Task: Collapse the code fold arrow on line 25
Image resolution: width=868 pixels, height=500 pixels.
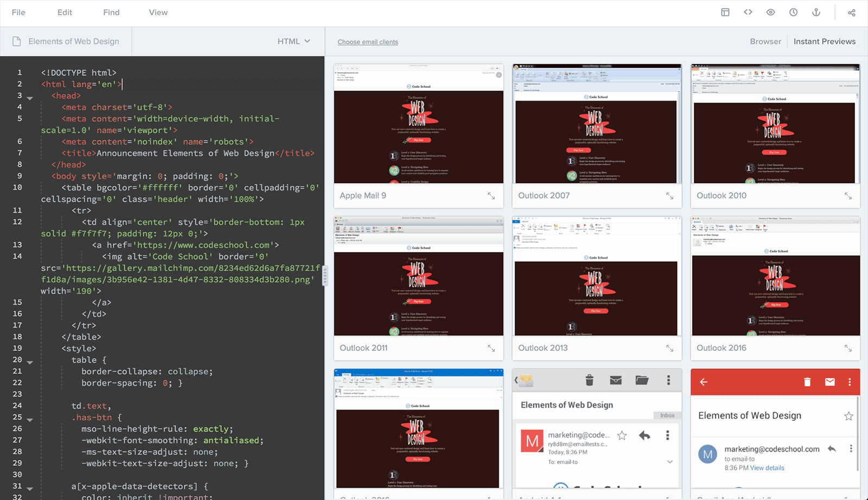Action: click(30, 420)
